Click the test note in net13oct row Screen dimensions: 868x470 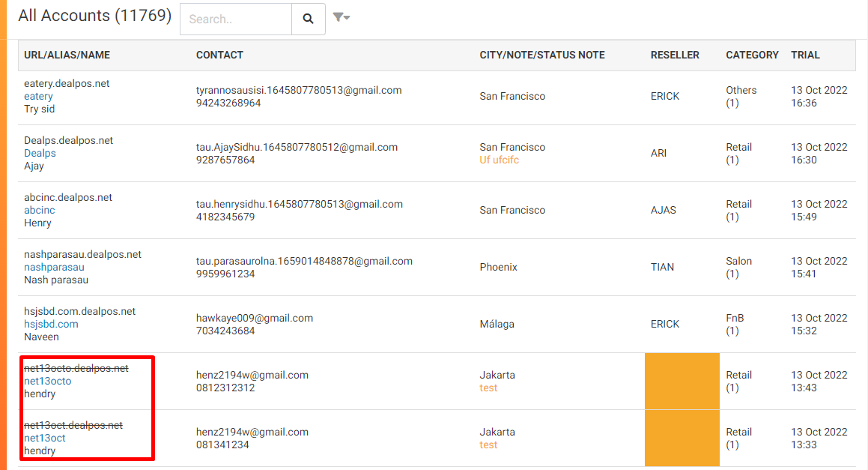(488, 445)
